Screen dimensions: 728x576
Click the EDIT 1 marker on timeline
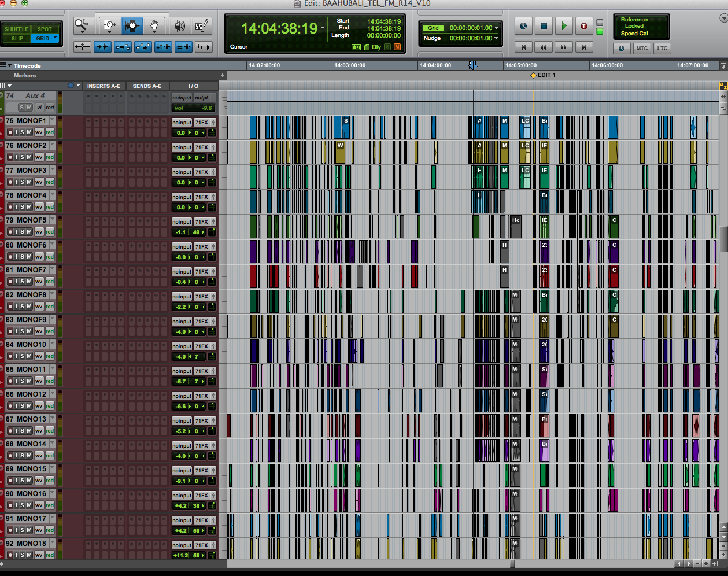(534, 75)
